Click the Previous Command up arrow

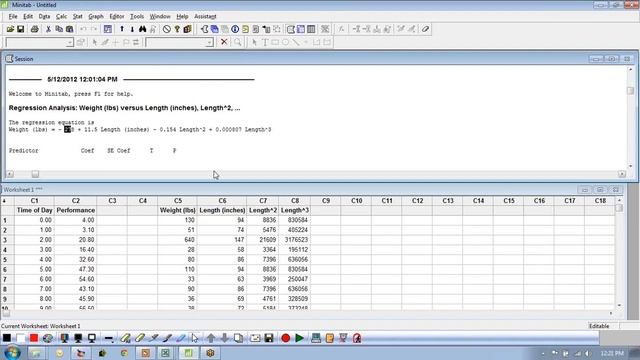point(122,29)
